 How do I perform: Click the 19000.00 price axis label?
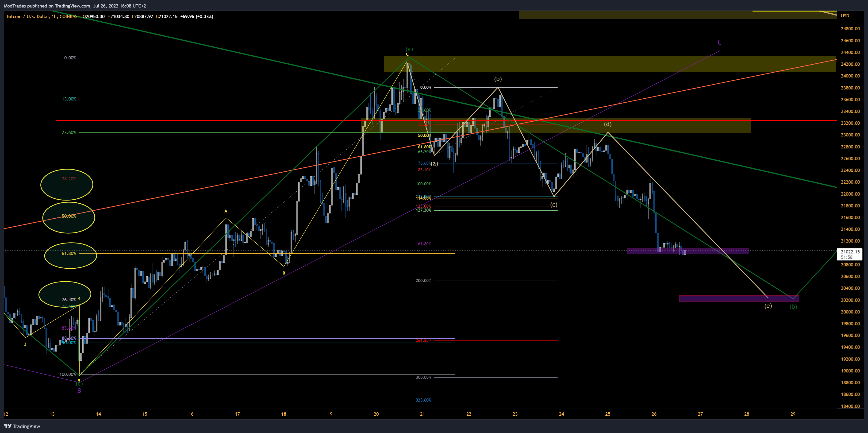pos(850,371)
